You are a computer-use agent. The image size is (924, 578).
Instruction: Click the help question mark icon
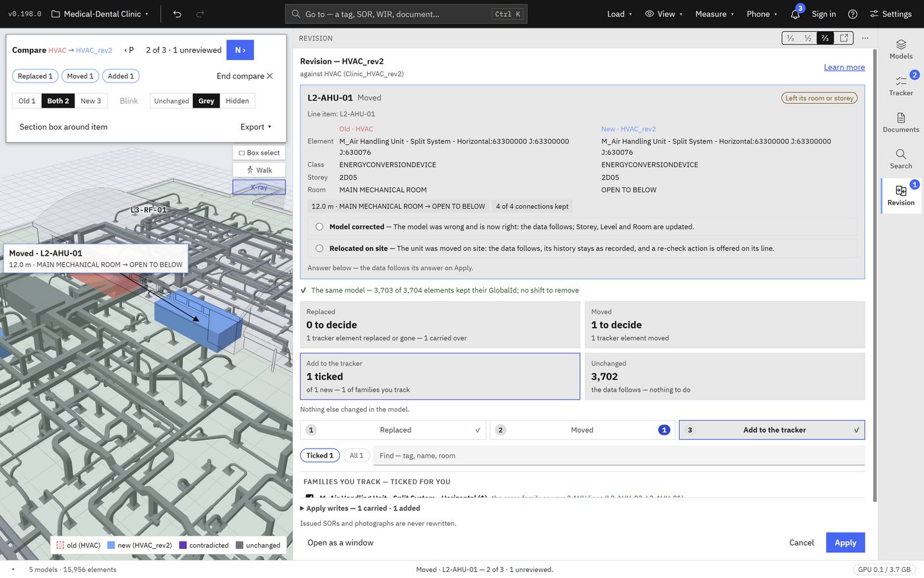click(x=853, y=14)
